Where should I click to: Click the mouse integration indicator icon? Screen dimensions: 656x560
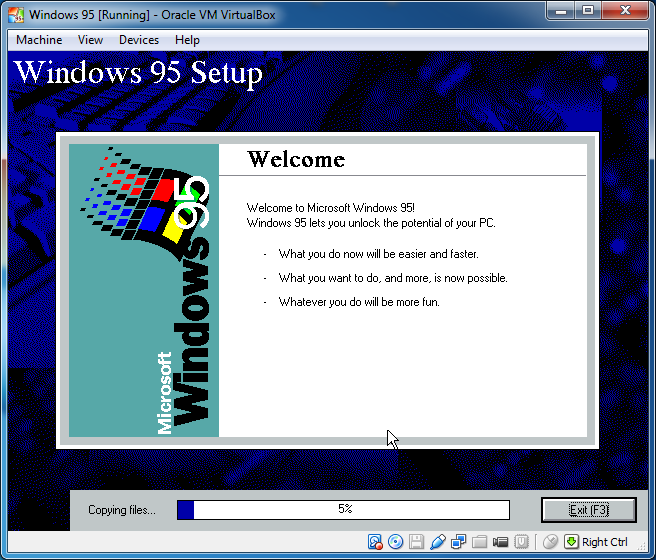(550, 542)
